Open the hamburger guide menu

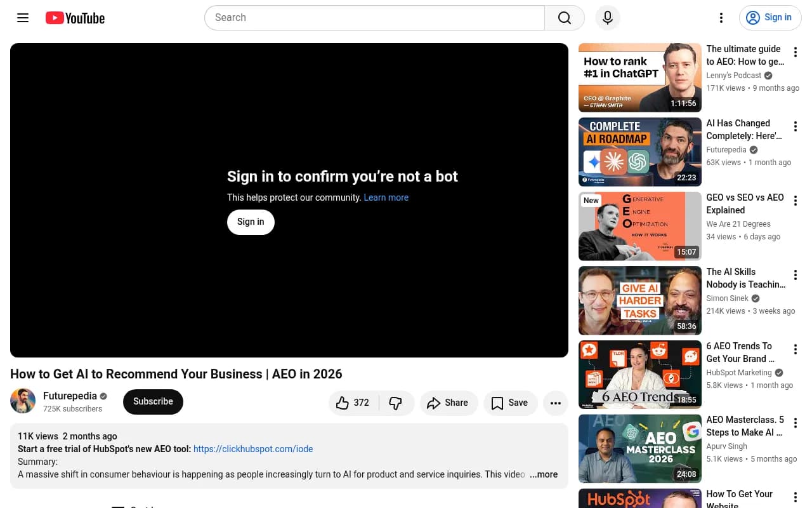[x=23, y=18]
